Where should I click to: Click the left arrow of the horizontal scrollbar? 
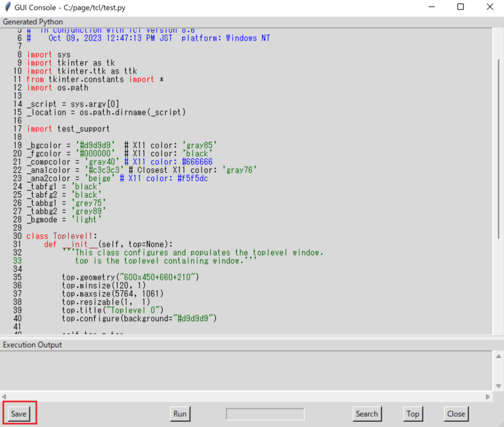[4, 397]
